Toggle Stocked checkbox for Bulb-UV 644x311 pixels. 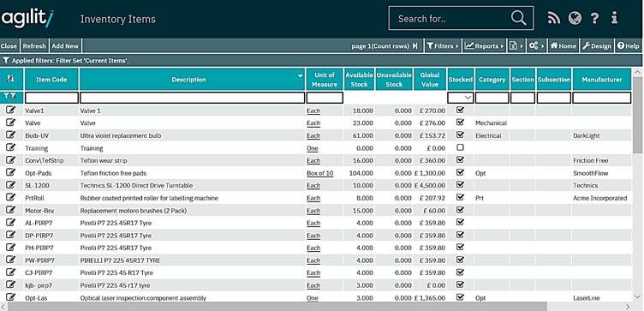(461, 135)
